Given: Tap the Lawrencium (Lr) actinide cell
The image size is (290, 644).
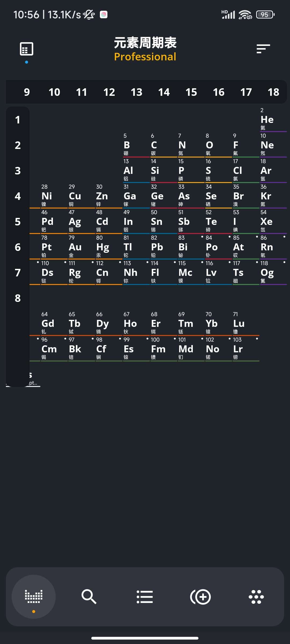Looking at the screenshot, I should pyautogui.click(x=245, y=349).
